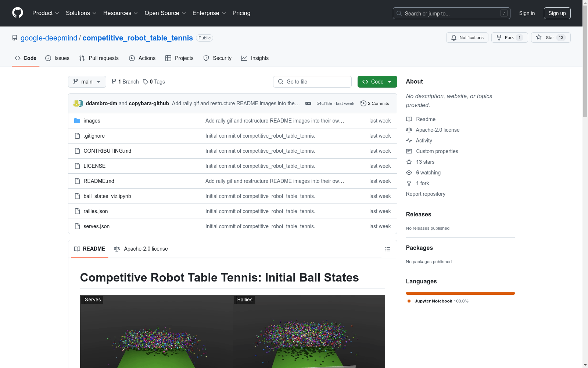Click the scales icon beside Apache-2.0 license
This screenshot has height=368, width=588.
point(409,130)
